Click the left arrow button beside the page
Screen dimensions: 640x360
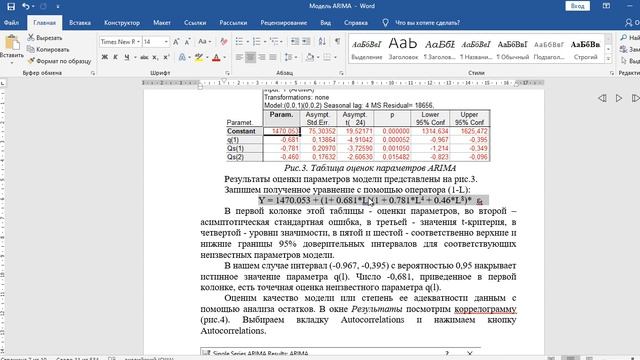(x=602, y=98)
